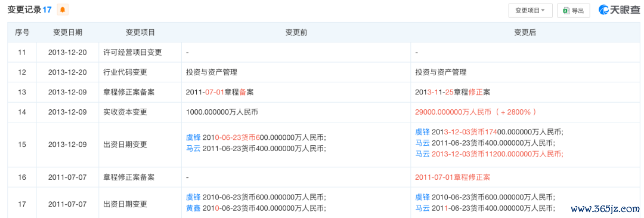644x218 pixels.
Task: Click 1000.000000万人民币 value in row 14
Action: (222, 112)
